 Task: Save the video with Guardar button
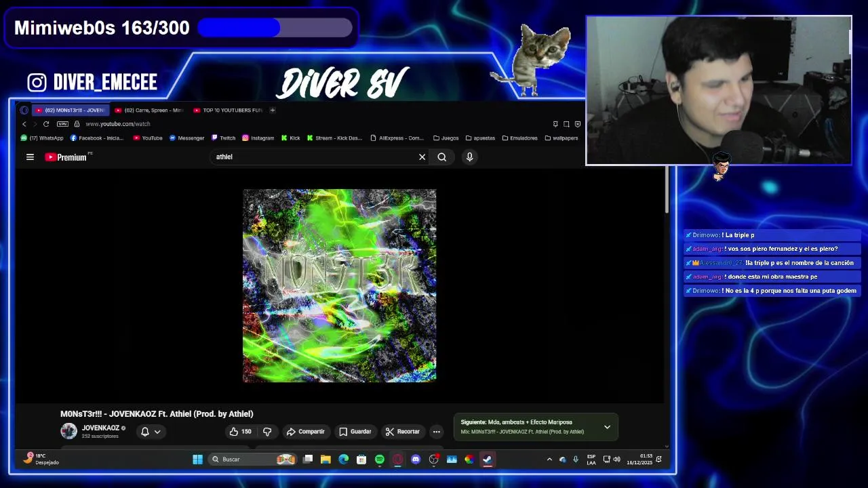point(355,431)
